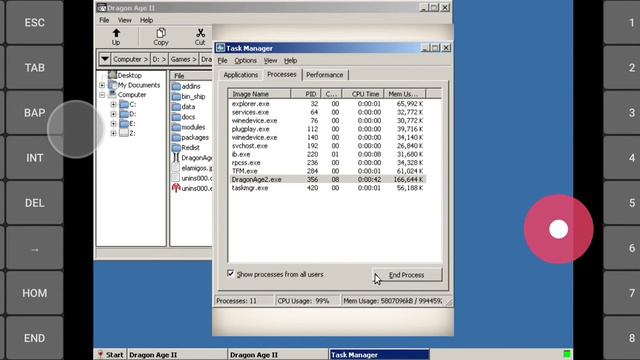The image size is (640, 360).
Task: Select the Redist folder icon
Action: (176, 147)
